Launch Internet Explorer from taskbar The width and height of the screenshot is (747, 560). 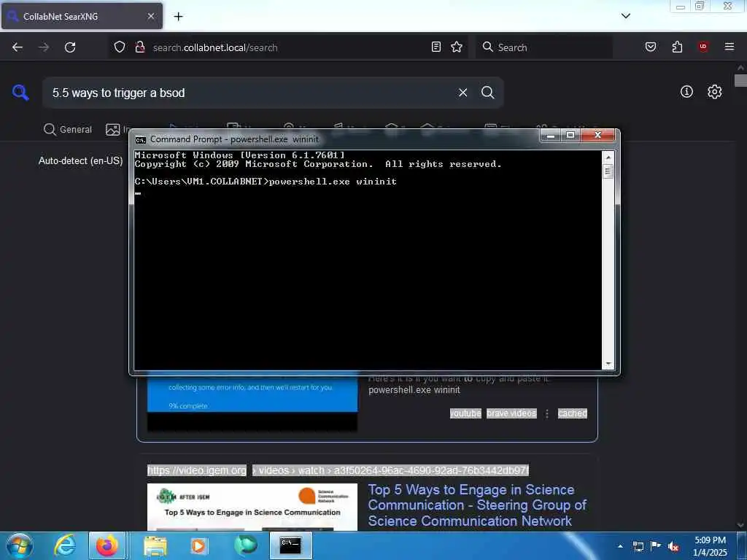[x=65, y=546]
